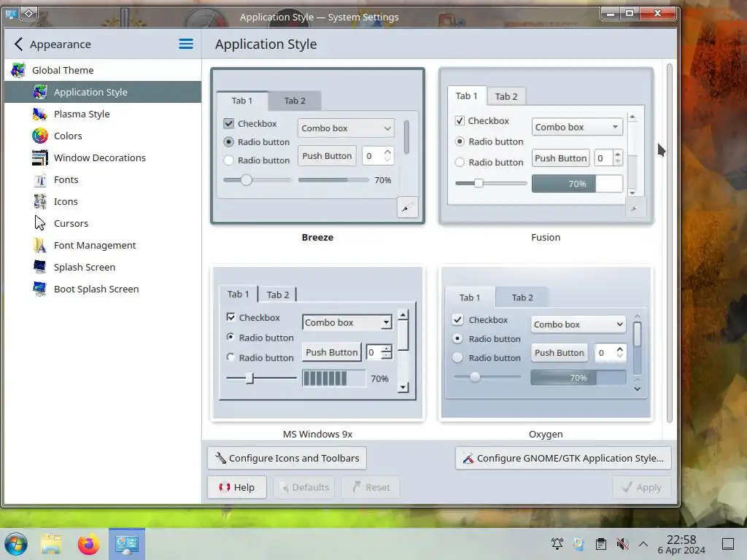
Task: Click the clipboard tray icon
Action: click(x=601, y=543)
